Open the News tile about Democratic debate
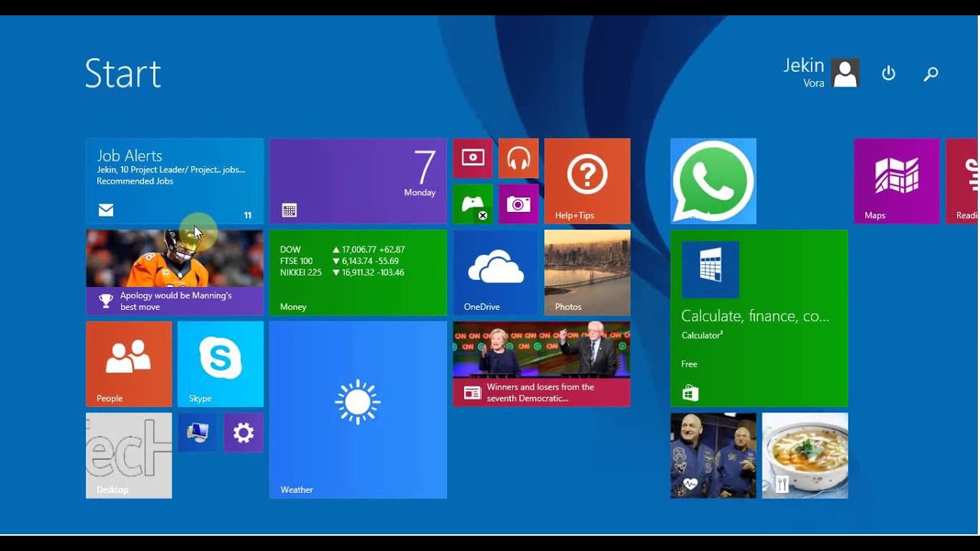Viewport: 980px width, 551px height. click(542, 364)
